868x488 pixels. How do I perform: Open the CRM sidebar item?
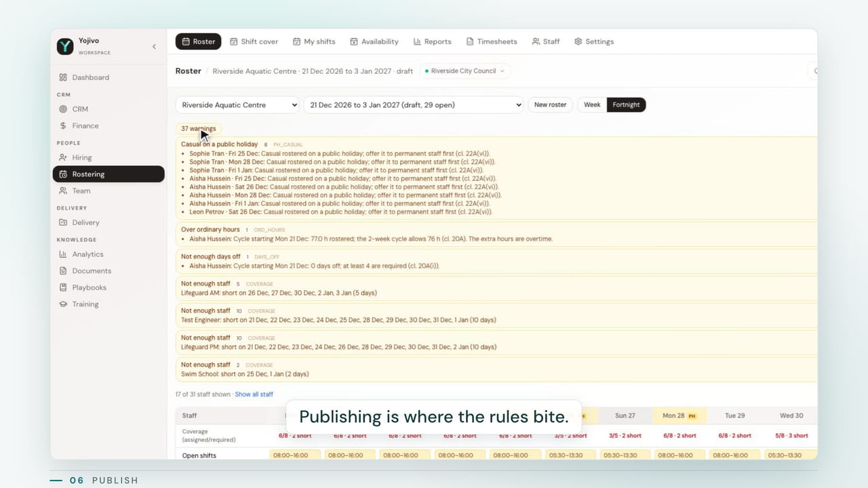[80, 108]
